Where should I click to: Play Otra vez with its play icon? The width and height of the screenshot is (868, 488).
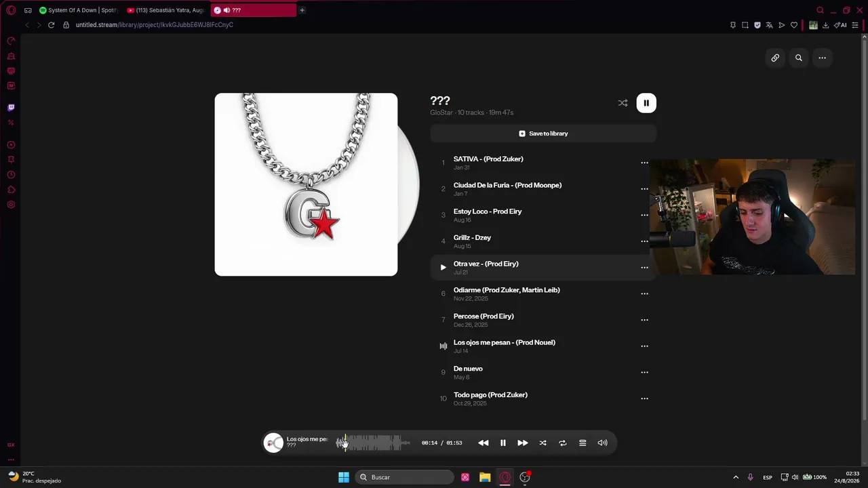[x=443, y=268]
